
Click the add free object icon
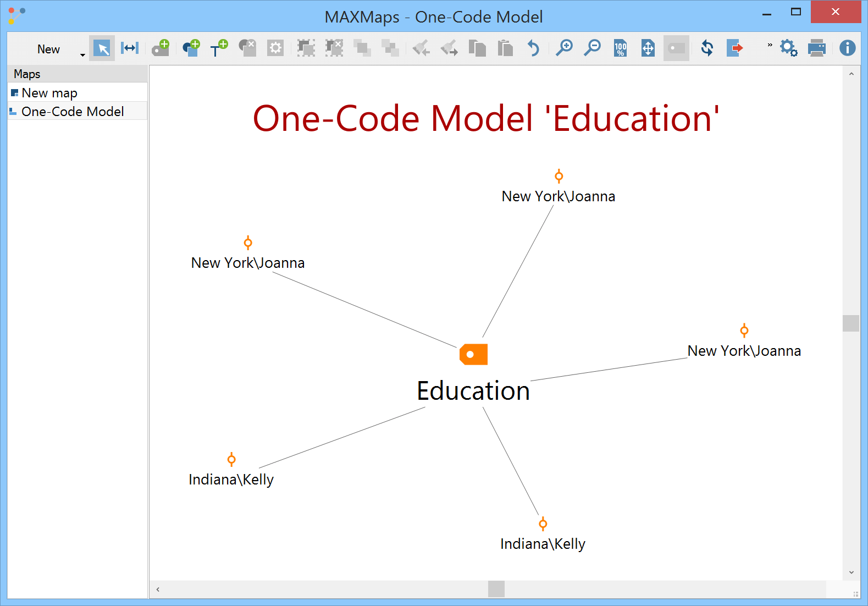(191, 48)
